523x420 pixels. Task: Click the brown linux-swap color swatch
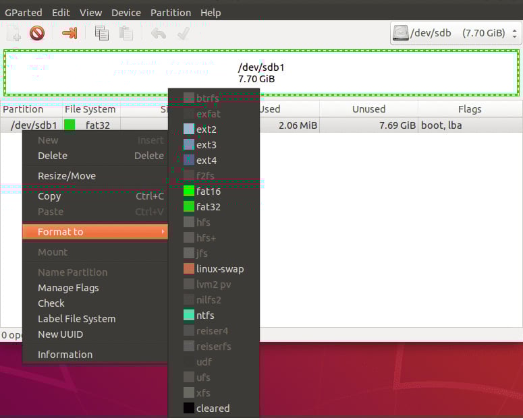[189, 268]
